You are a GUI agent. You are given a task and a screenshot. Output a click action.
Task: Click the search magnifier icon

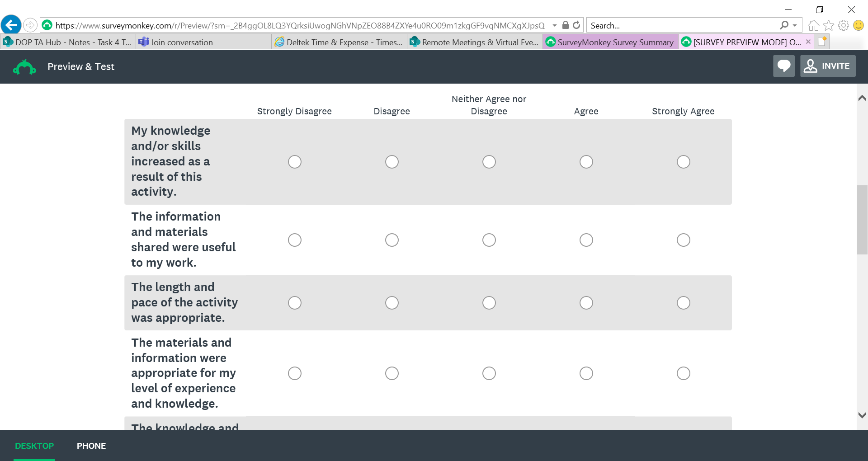pyautogui.click(x=784, y=25)
